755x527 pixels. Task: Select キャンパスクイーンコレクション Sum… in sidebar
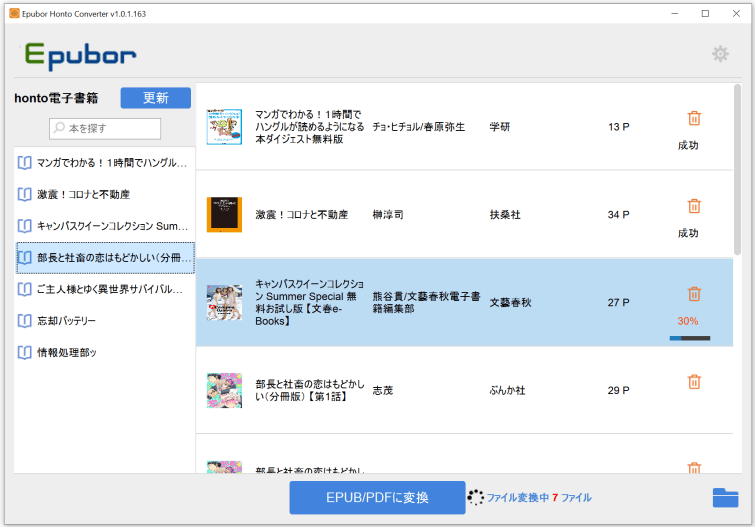pyautogui.click(x=105, y=226)
